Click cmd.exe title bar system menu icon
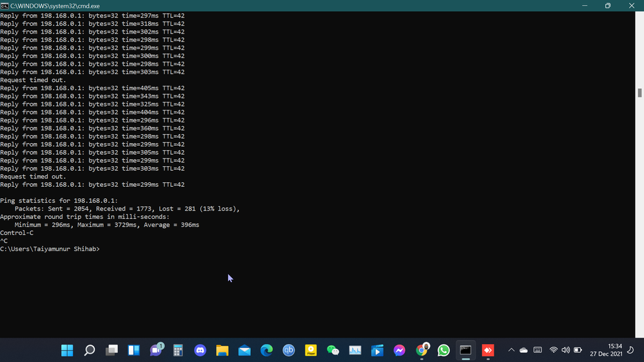The height and width of the screenshot is (362, 644). tap(5, 6)
